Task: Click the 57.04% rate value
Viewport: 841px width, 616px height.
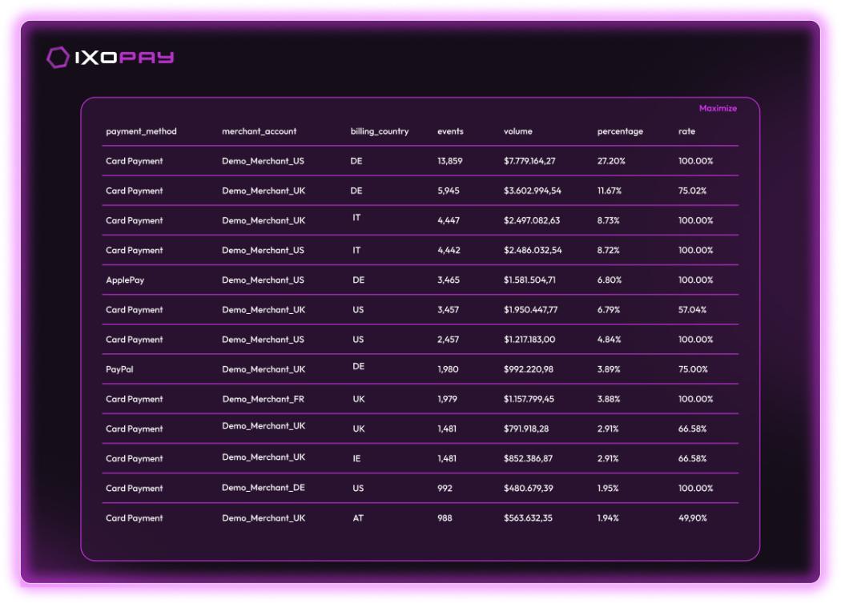Action: pos(692,310)
